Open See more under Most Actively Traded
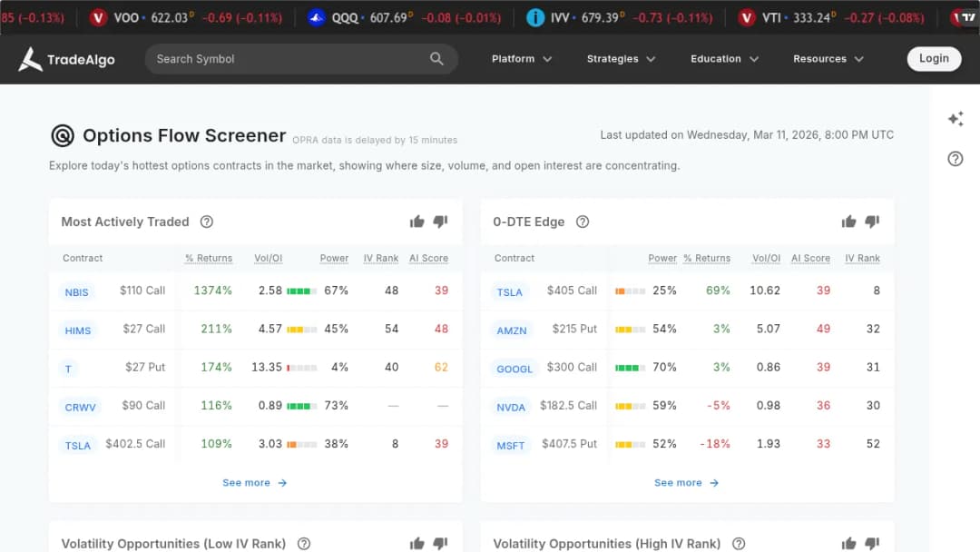This screenshot has width=980, height=552. [x=254, y=483]
